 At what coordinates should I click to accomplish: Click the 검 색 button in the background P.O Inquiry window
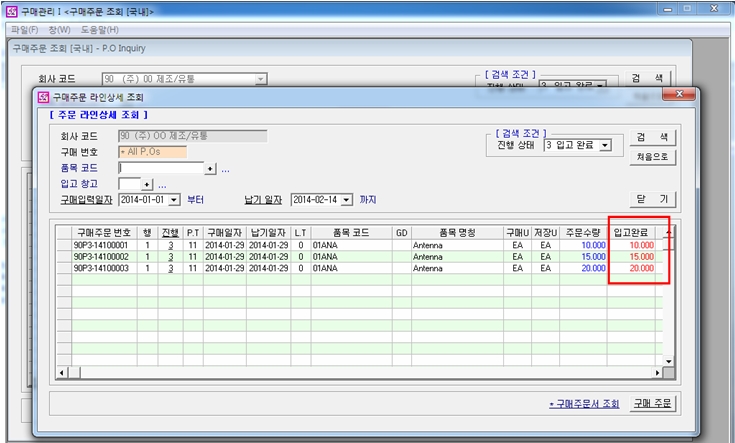coord(647,78)
